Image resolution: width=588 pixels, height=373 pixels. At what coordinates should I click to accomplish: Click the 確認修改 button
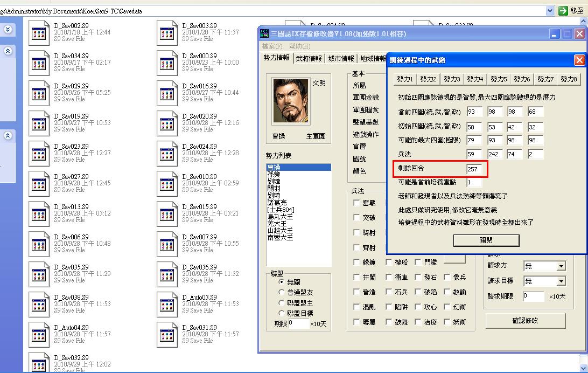pyautogui.click(x=525, y=320)
